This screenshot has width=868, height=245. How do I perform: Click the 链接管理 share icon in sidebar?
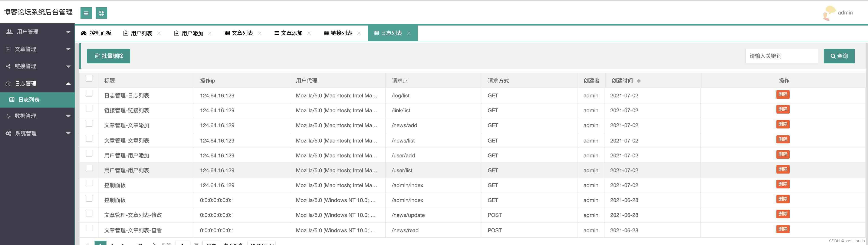8,66
